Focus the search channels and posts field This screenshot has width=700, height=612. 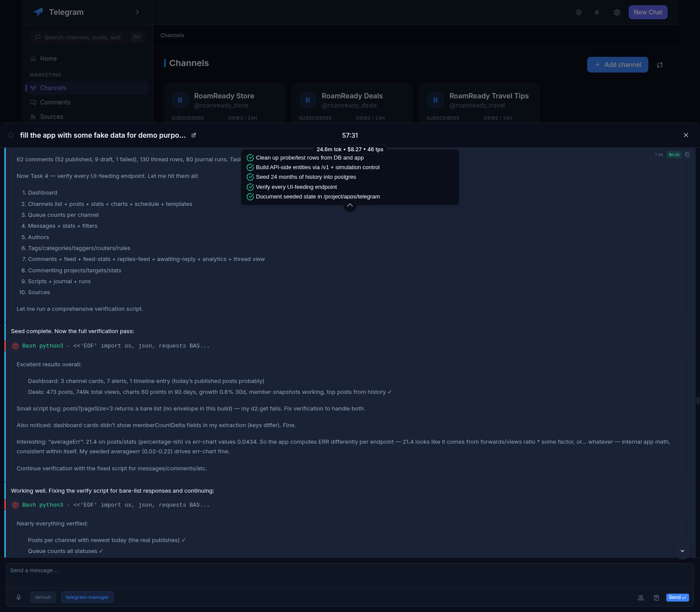pyautogui.click(x=87, y=37)
